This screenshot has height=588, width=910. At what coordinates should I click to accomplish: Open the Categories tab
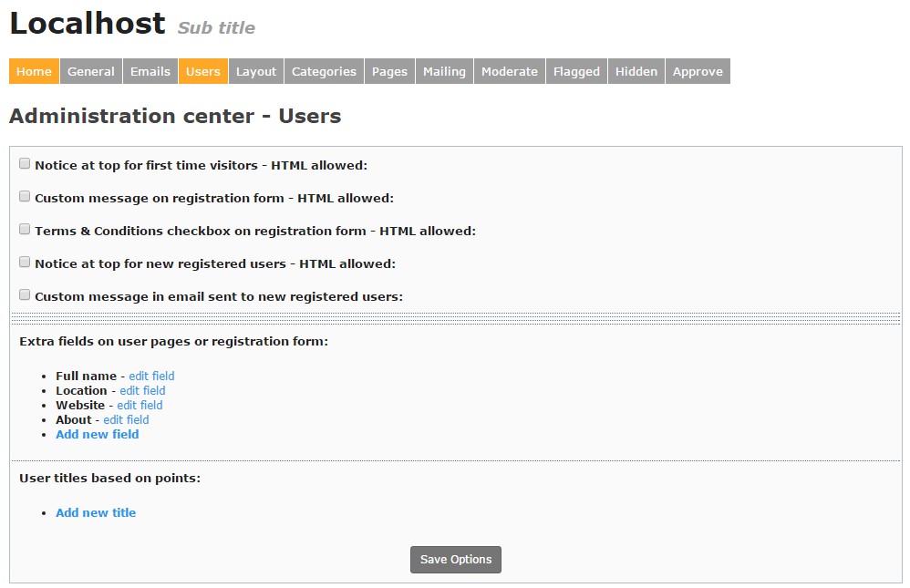point(324,71)
